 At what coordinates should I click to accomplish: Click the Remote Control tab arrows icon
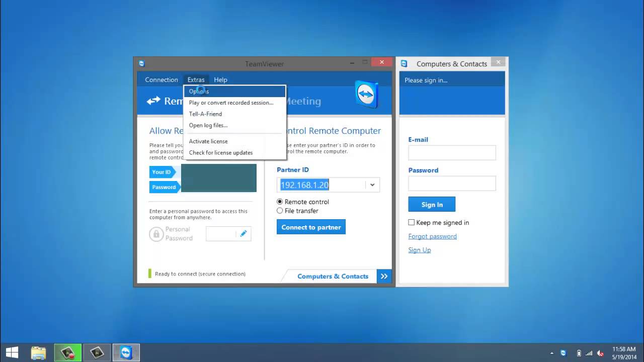(x=153, y=101)
